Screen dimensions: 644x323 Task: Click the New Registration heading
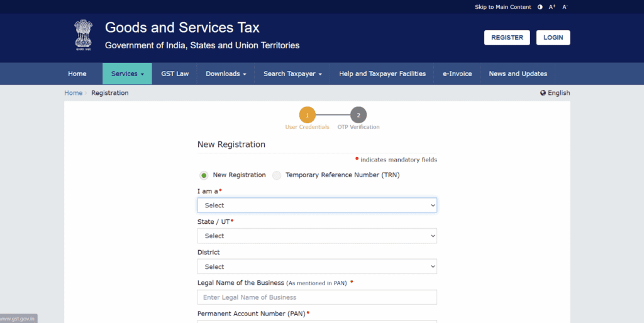click(231, 145)
